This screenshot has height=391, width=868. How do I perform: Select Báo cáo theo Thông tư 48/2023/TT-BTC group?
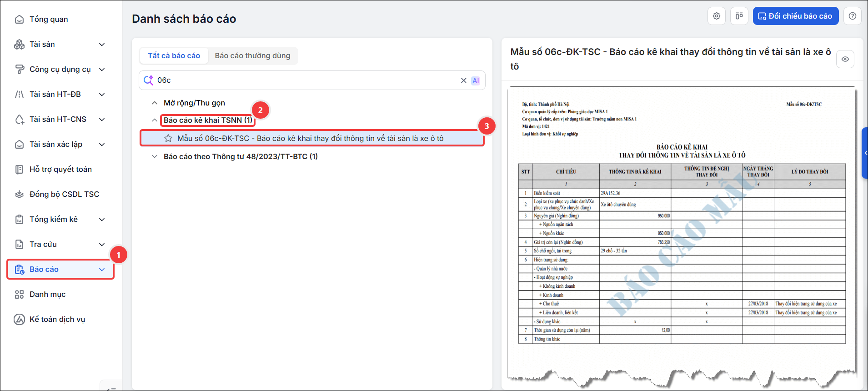(x=241, y=156)
